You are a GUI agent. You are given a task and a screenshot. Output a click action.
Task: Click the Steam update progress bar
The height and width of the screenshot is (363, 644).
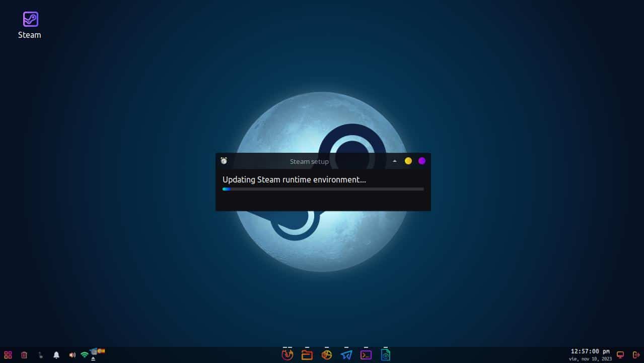pos(323,189)
